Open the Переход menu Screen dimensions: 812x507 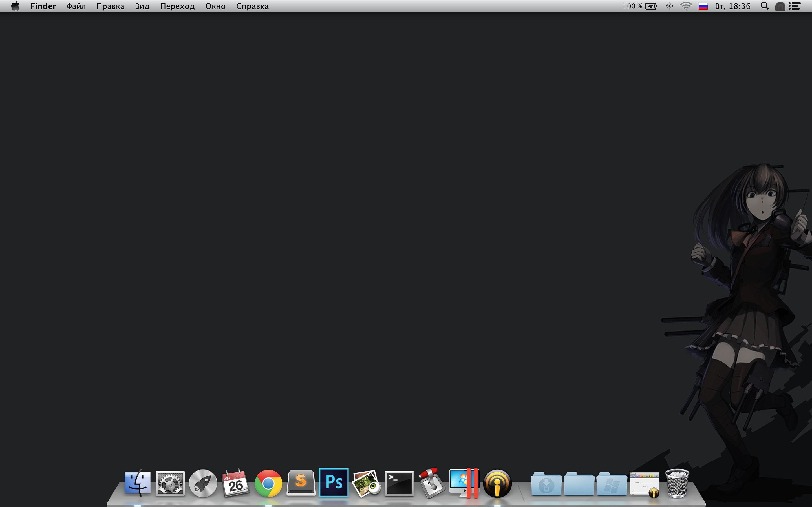pyautogui.click(x=177, y=6)
